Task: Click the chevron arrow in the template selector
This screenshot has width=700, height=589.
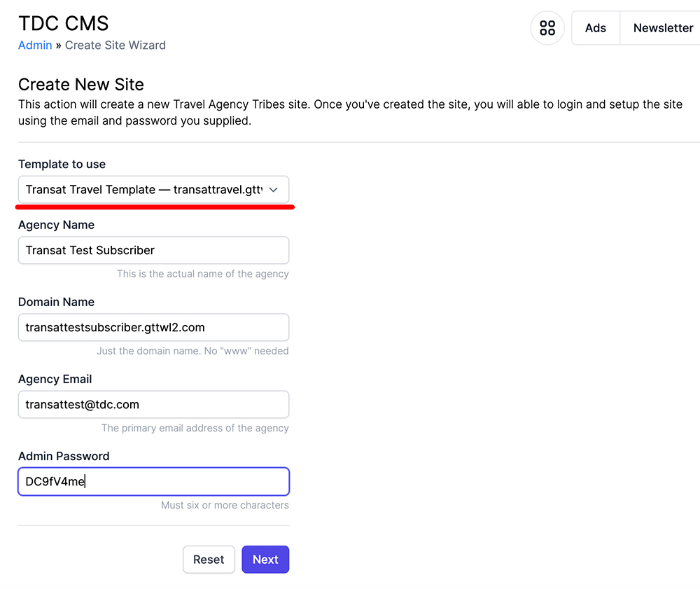Action: point(274,190)
